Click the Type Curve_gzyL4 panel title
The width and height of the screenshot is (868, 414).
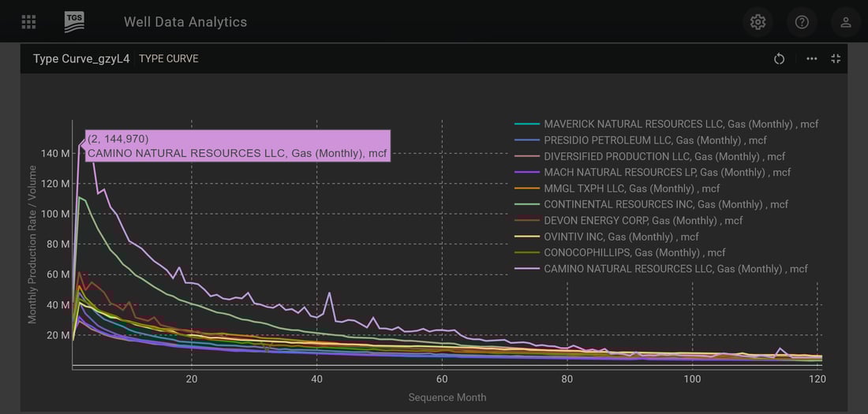click(x=80, y=59)
